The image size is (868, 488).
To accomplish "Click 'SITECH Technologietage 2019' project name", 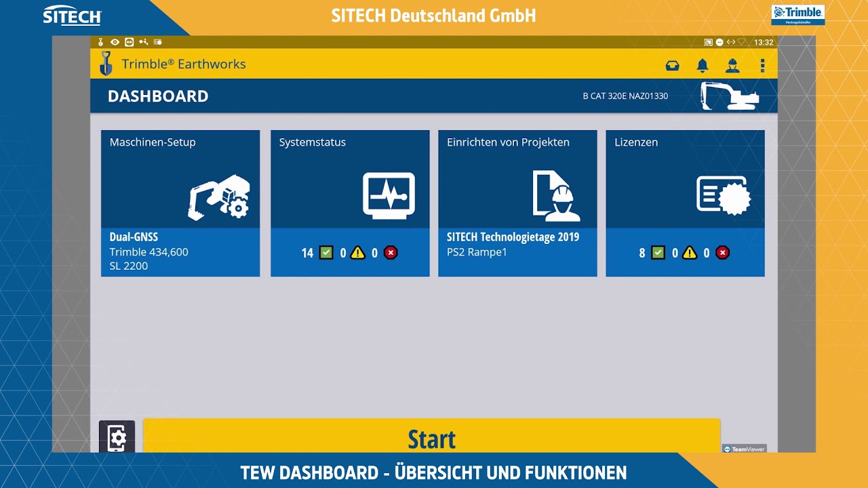I will click(513, 237).
